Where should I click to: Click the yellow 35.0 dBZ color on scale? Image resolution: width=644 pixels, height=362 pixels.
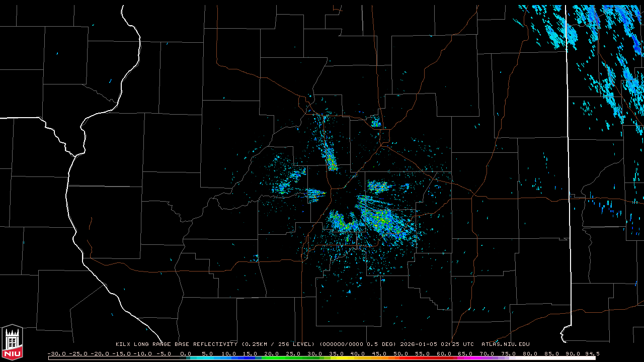pos(337,358)
